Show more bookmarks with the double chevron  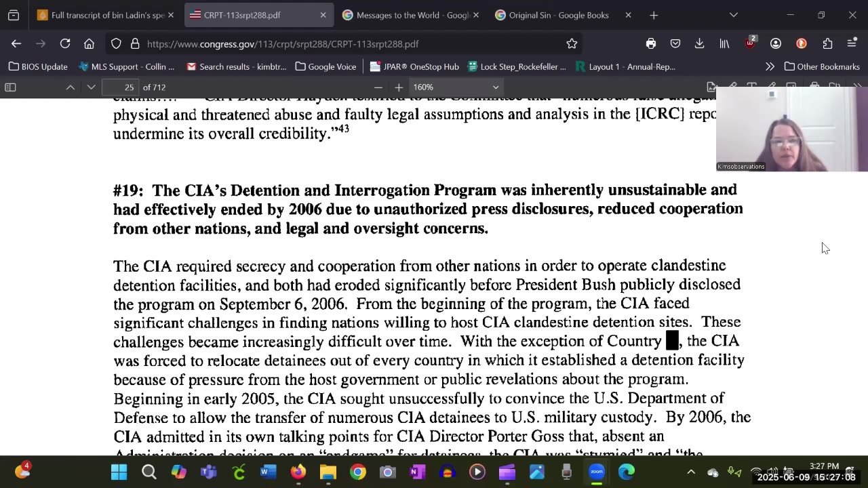(770, 66)
